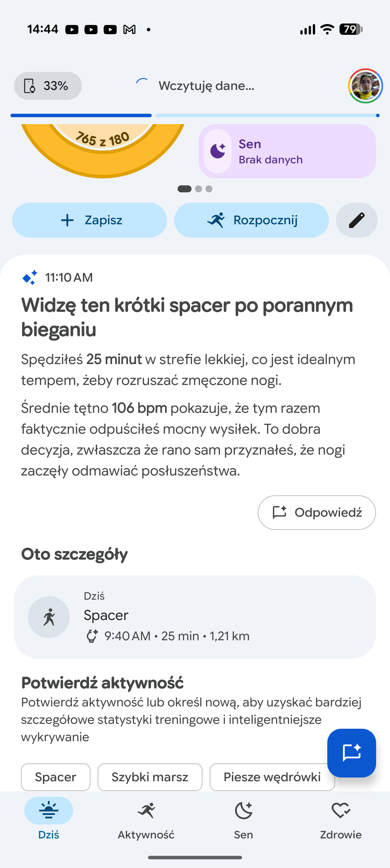Tap the Gemini sparkle icon beside 11:10 AM
The height and width of the screenshot is (868, 390).
(30, 278)
